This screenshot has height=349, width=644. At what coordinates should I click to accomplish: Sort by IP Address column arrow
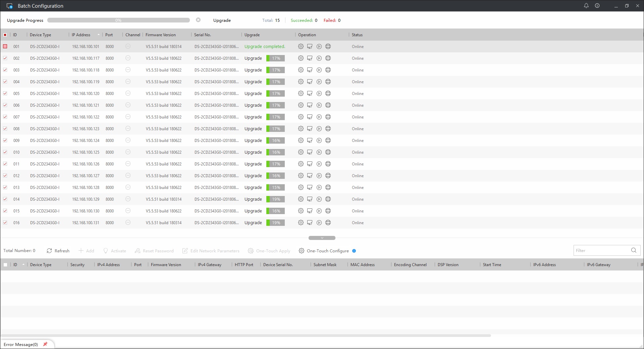[x=99, y=35]
